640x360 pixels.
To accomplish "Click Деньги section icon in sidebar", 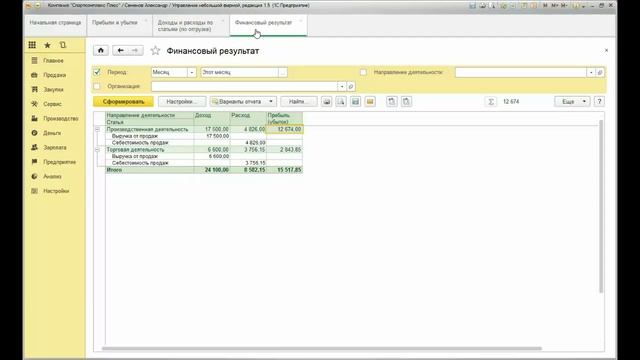I will point(34,133).
